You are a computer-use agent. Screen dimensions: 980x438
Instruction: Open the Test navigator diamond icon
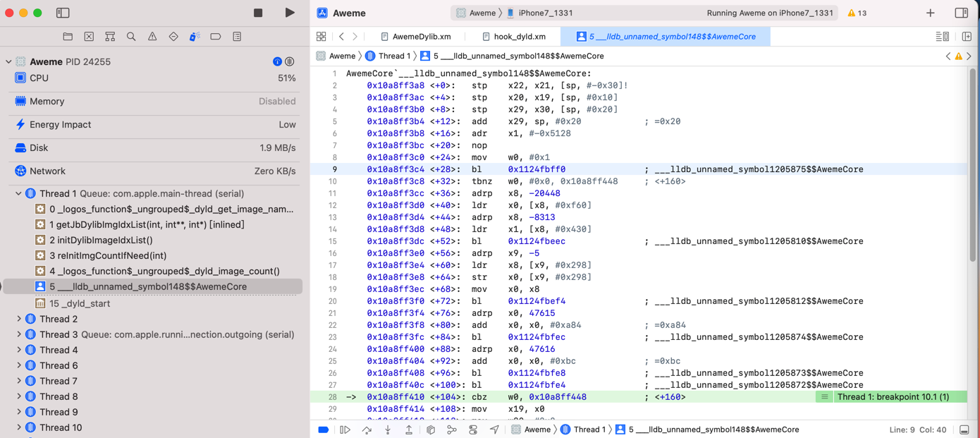coord(173,37)
